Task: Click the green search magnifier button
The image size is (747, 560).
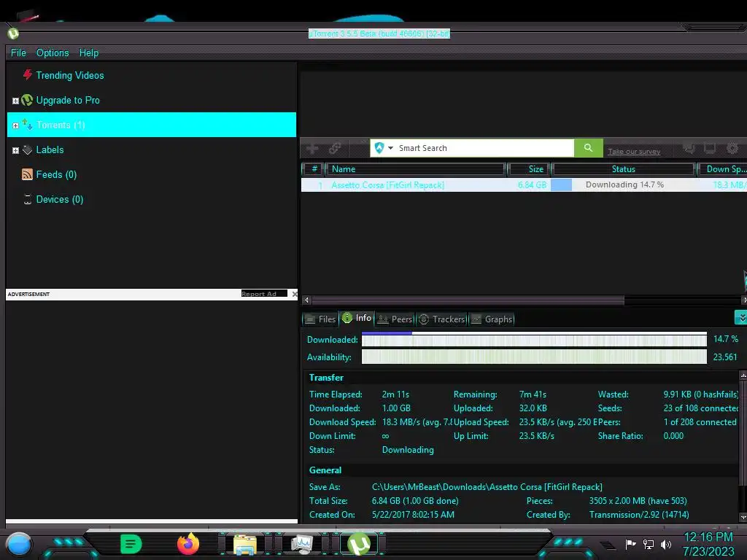Action: 589,148
